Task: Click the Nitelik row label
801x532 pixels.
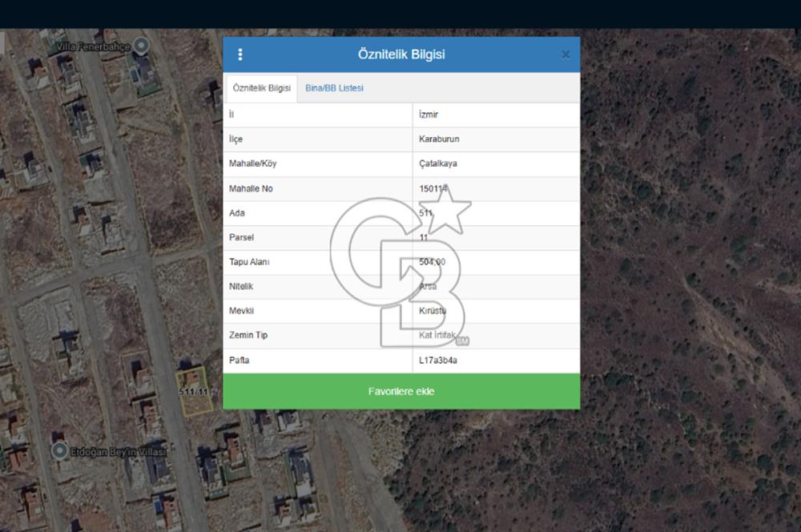Action: (241, 286)
